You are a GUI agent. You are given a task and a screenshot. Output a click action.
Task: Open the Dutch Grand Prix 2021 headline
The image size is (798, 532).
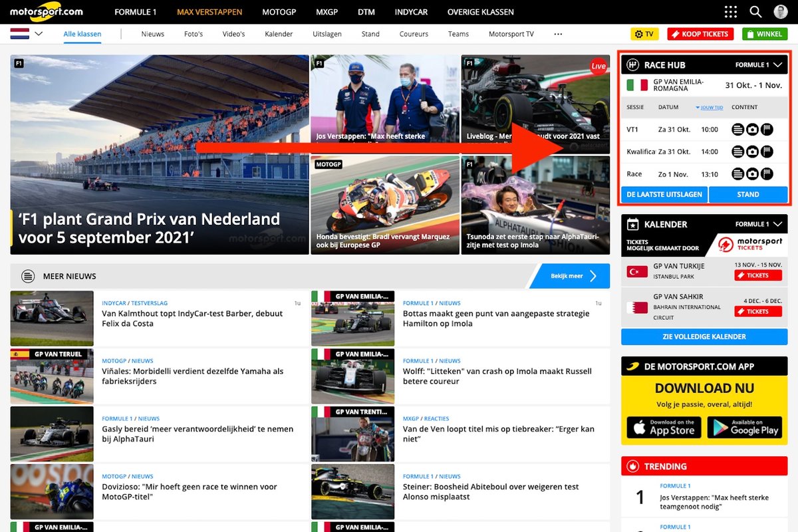(x=149, y=228)
